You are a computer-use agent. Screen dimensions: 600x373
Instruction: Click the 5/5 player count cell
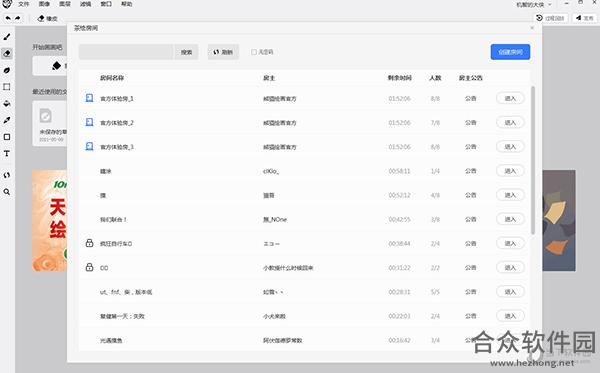click(x=435, y=292)
